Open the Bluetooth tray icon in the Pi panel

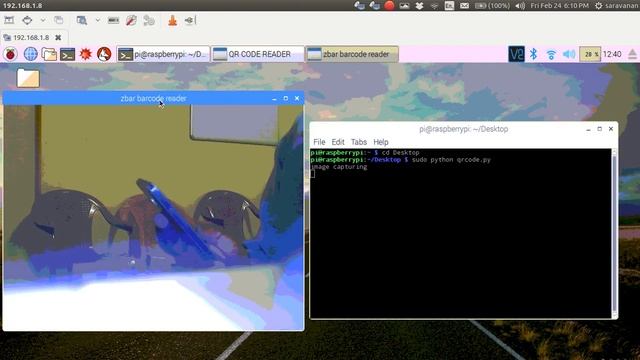[x=533, y=54]
